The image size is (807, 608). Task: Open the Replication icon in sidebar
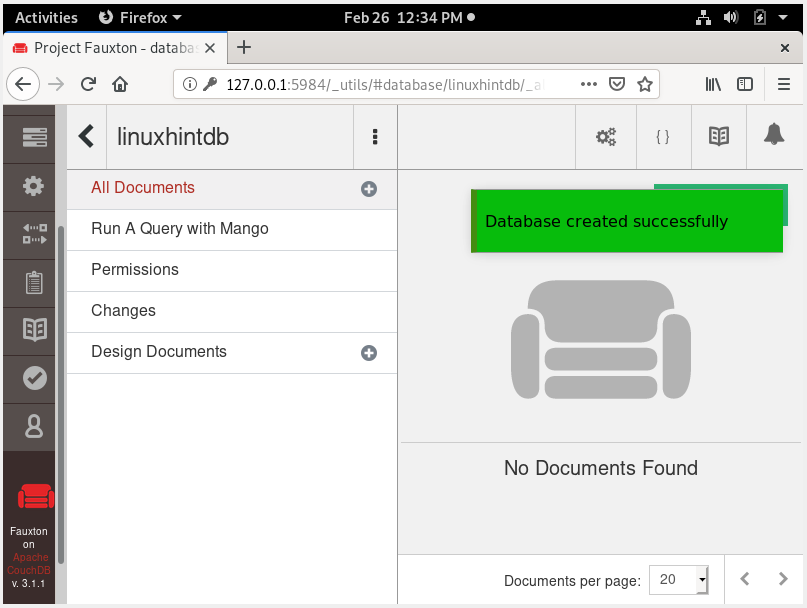(34, 234)
